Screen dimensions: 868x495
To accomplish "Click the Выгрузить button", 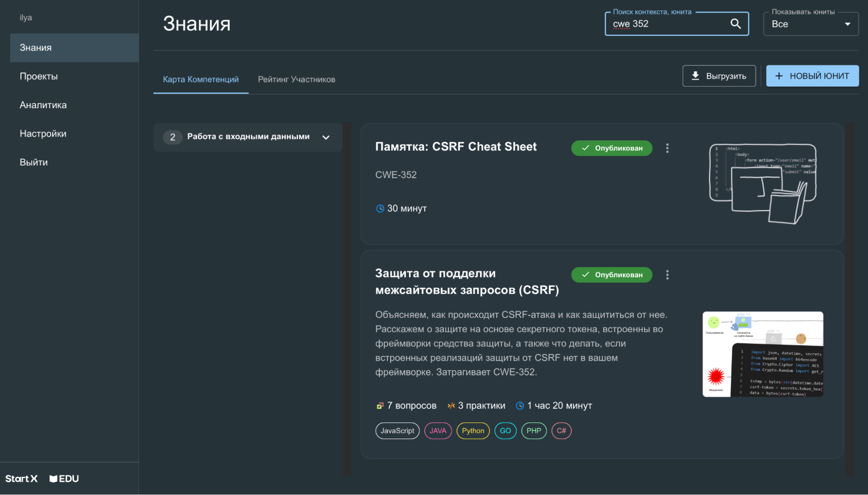I will [x=719, y=76].
